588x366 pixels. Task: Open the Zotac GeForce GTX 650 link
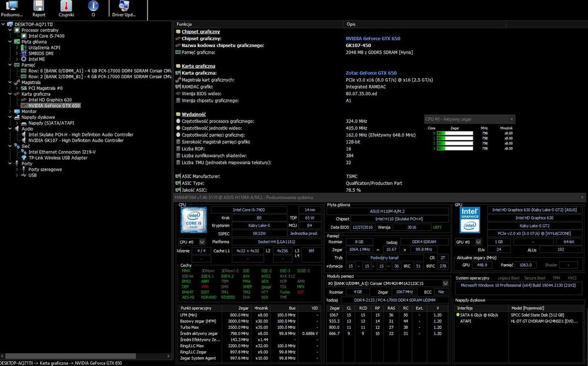[371, 73]
